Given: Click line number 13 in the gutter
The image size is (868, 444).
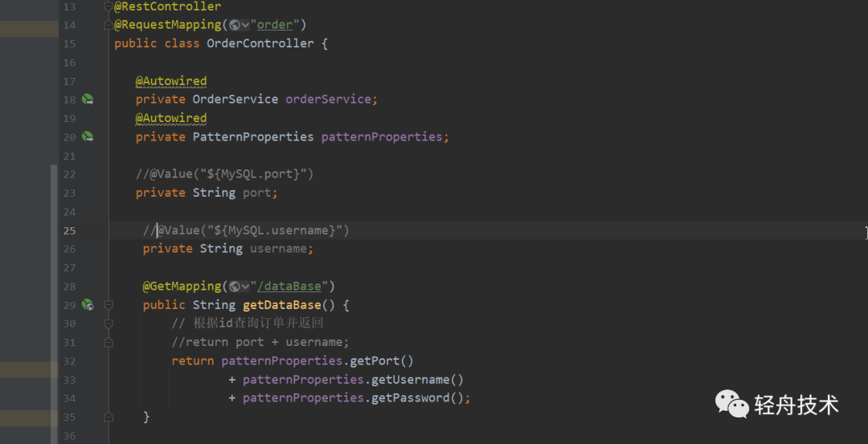Looking at the screenshot, I should pyautogui.click(x=69, y=6).
